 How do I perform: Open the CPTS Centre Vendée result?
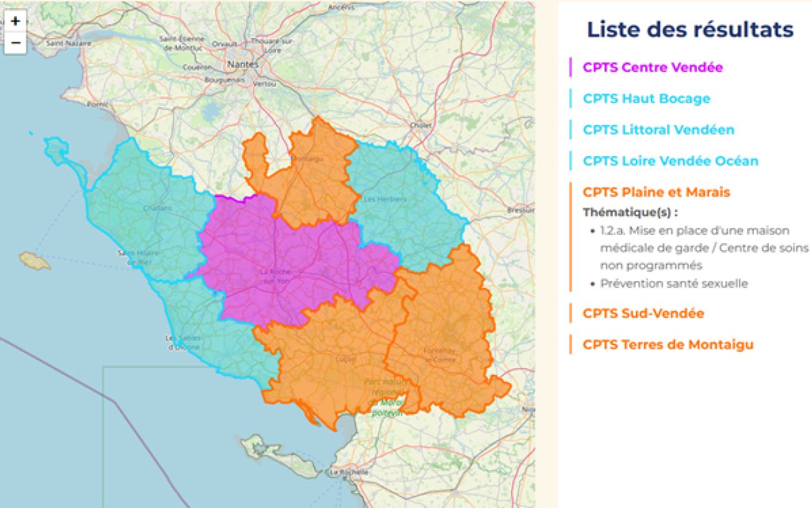pos(651,67)
